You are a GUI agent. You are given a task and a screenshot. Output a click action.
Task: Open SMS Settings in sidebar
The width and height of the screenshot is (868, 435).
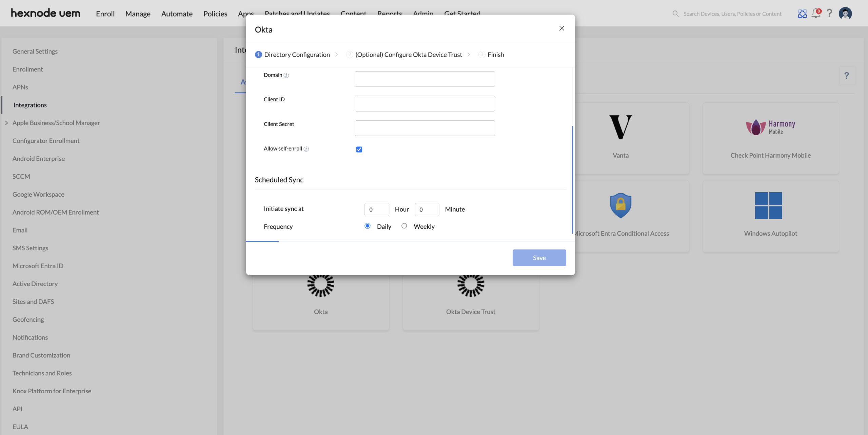(x=30, y=248)
